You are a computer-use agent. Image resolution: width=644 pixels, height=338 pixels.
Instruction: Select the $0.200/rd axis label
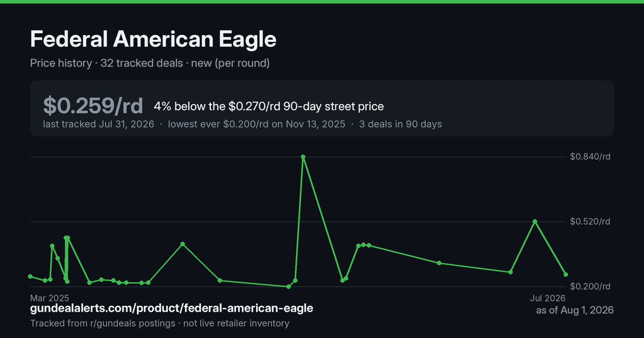590,286
